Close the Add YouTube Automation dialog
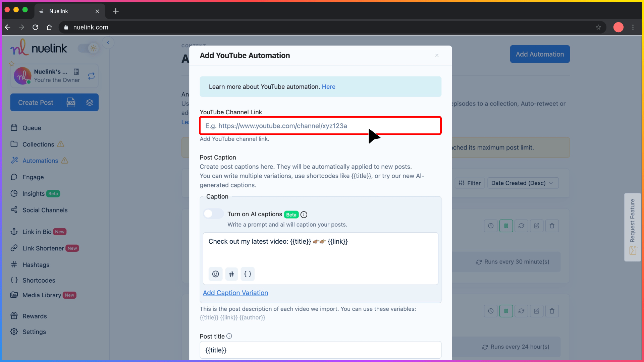The height and width of the screenshot is (362, 644). (x=437, y=56)
